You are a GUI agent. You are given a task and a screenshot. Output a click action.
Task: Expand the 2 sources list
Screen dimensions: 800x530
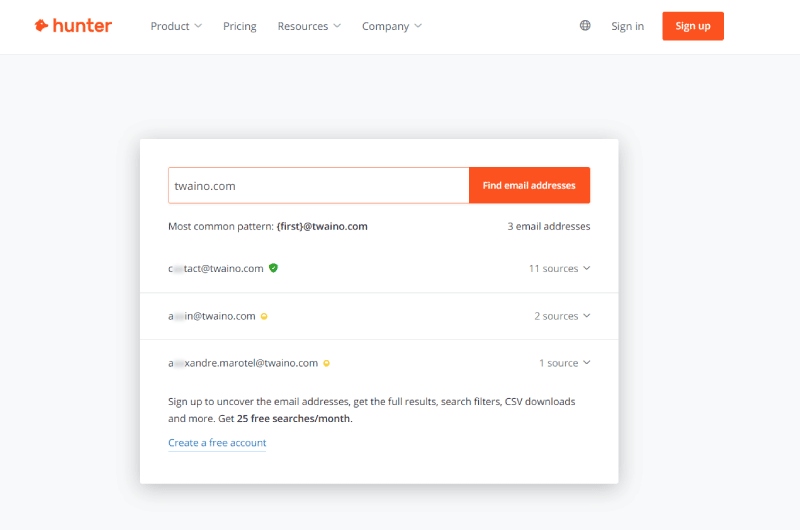pos(562,316)
